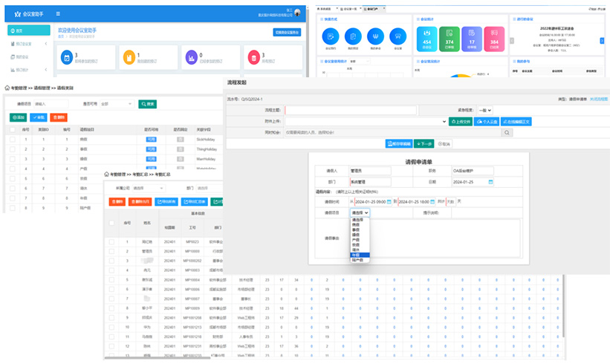The height and width of the screenshot is (364, 610).
Task: Click into the 流程主题 input field
Action: pyautogui.click(x=351, y=111)
